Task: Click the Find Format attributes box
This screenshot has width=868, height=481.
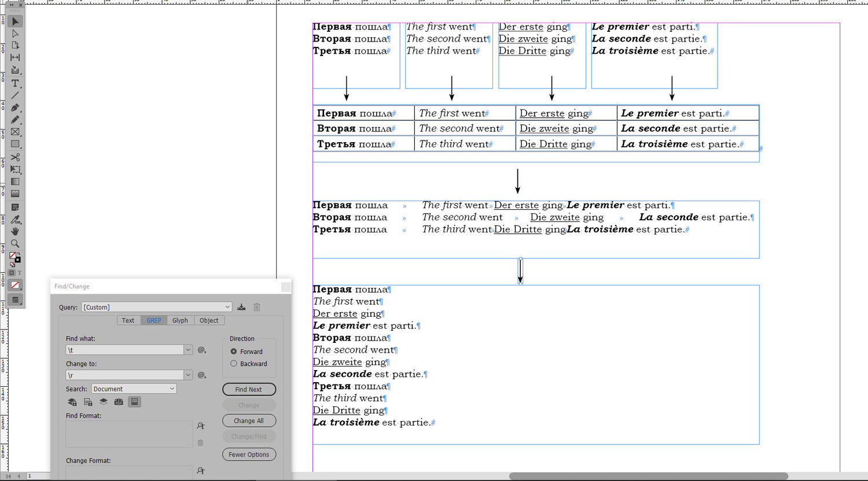Action: (x=129, y=434)
